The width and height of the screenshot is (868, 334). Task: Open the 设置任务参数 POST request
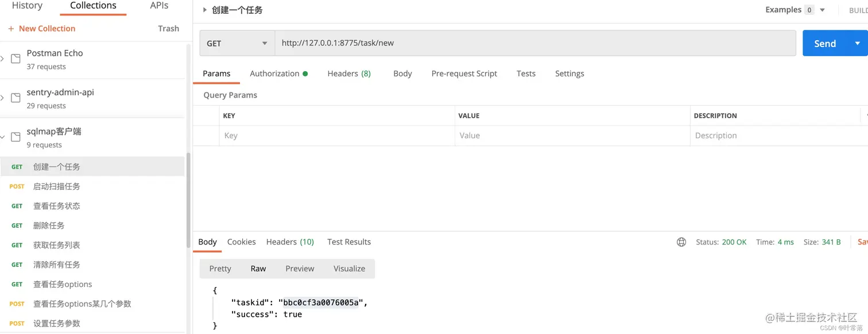(x=92, y=323)
